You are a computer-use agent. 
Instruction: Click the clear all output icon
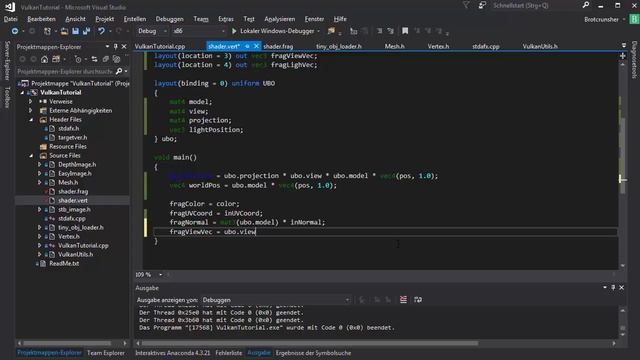[x=403, y=300]
